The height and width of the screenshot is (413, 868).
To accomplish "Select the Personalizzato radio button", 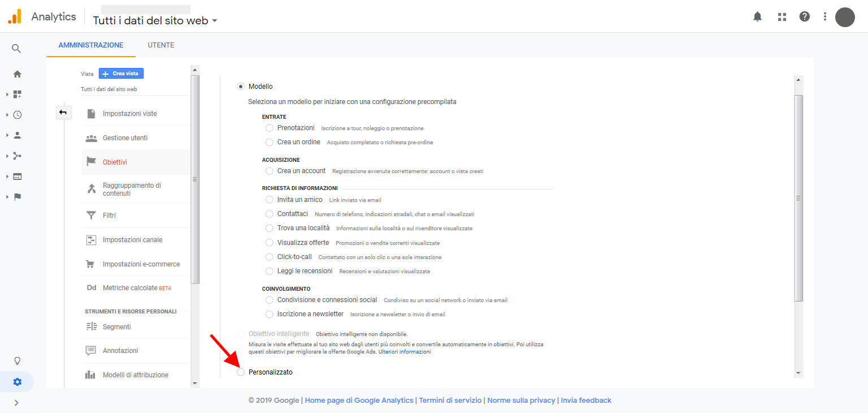I will coord(241,372).
